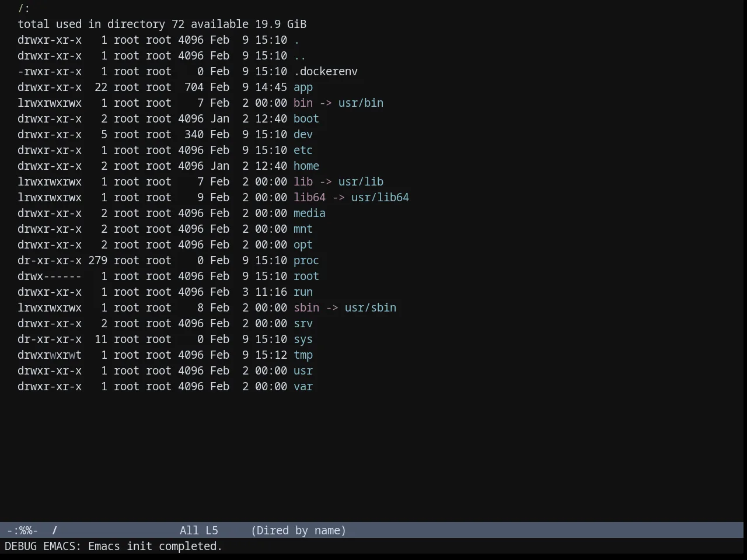
Task: Open the proc directory
Action: [306, 261]
